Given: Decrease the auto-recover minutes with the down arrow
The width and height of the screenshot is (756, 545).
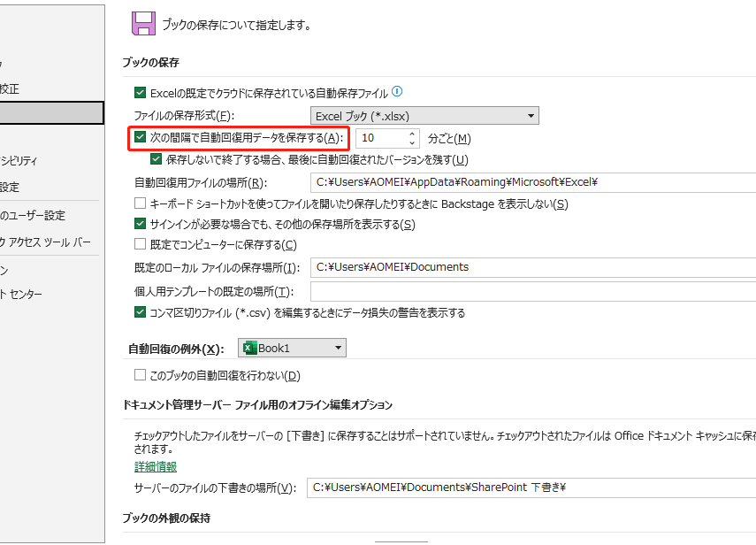Looking at the screenshot, I should point(412,142).
